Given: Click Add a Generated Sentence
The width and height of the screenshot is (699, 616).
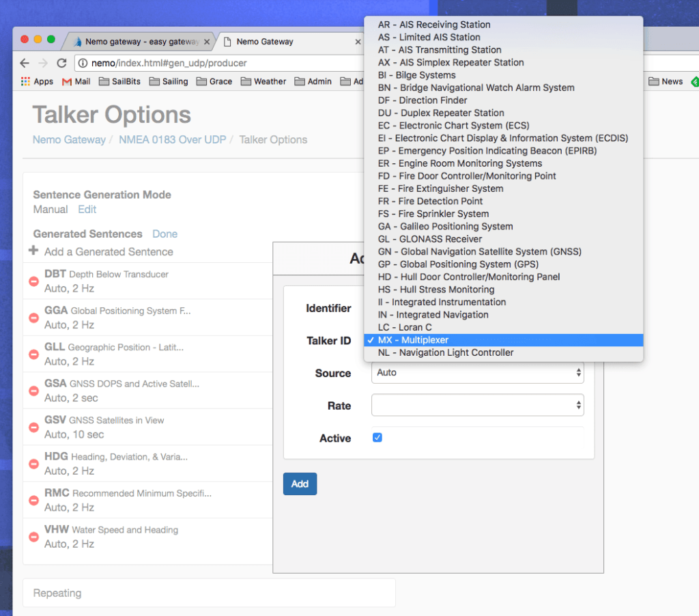Looking at the screenshot, I should click(109, 251).
